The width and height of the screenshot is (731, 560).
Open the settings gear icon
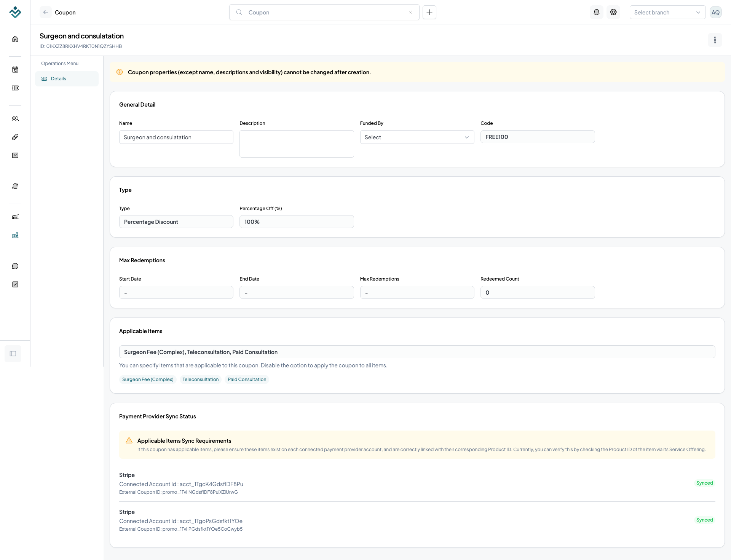point(613,12)
